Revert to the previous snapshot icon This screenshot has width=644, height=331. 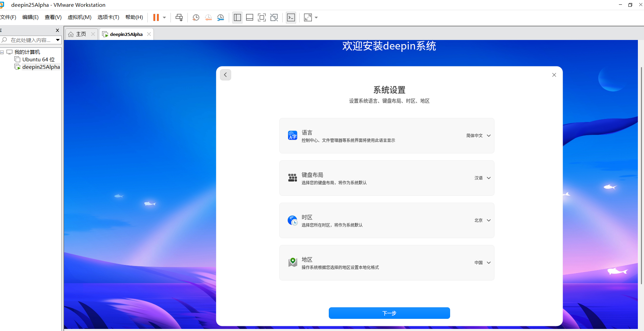click(x=208, y=18)
